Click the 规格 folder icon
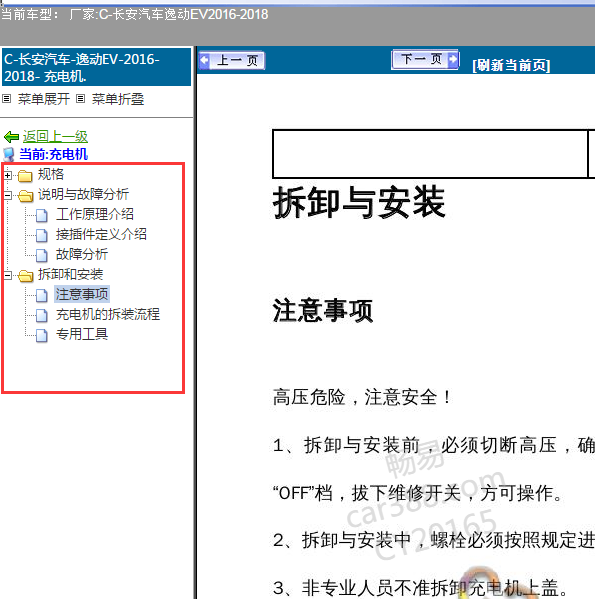The height and width of the screenshot is (599, 595). click(25, 176)
